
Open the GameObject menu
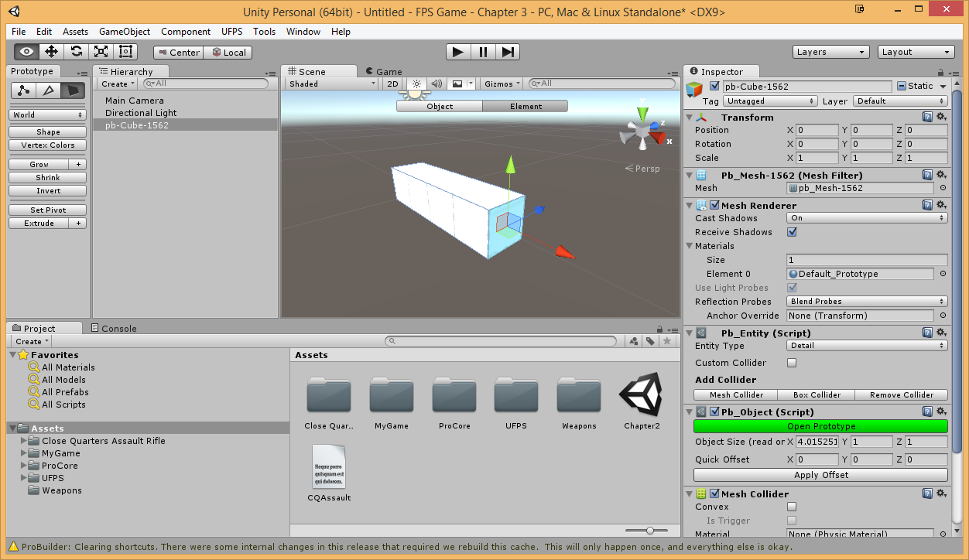pos(125,32)
